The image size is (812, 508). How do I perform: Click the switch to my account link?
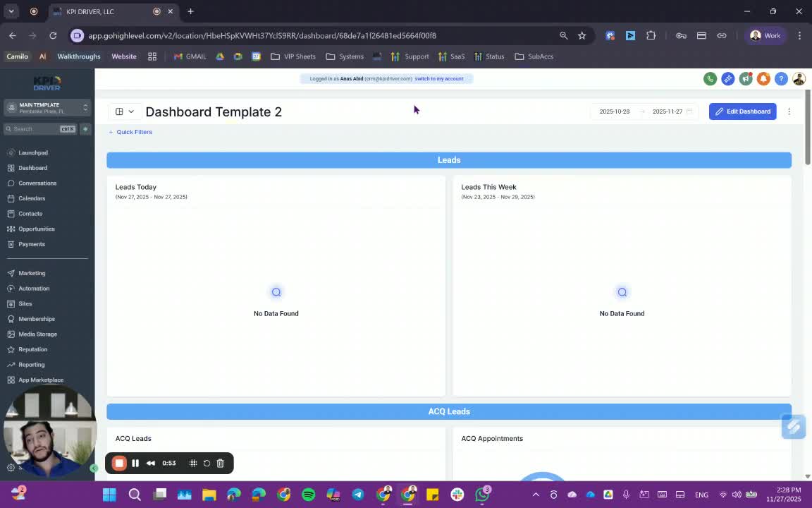(438, 79)
